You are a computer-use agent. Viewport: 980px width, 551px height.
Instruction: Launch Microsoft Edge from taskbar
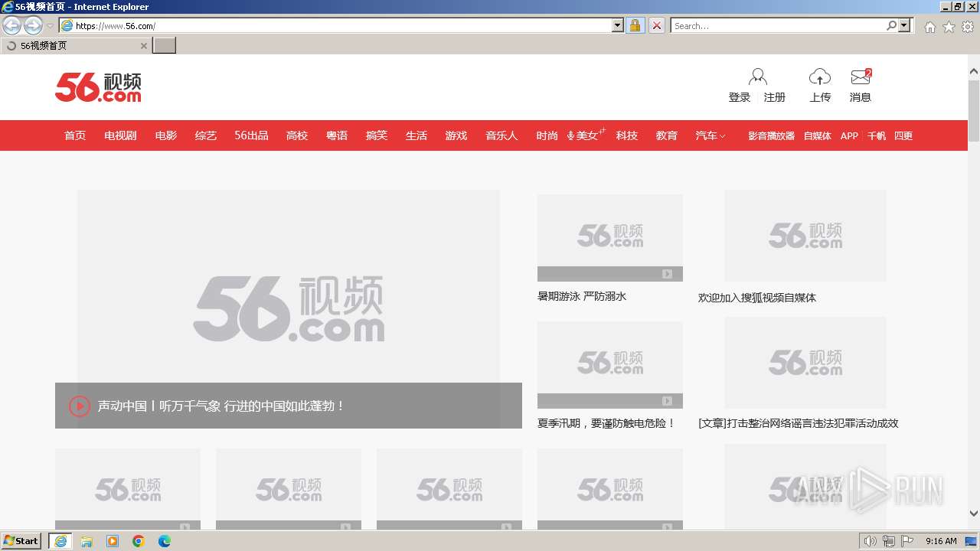point(165,541)
